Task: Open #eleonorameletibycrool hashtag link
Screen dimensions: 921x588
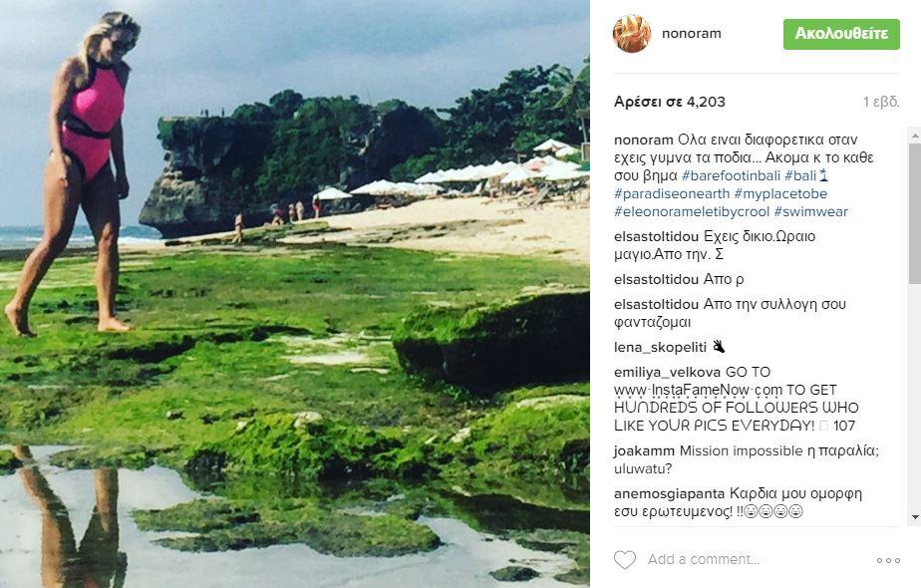Action: point(690,211)
